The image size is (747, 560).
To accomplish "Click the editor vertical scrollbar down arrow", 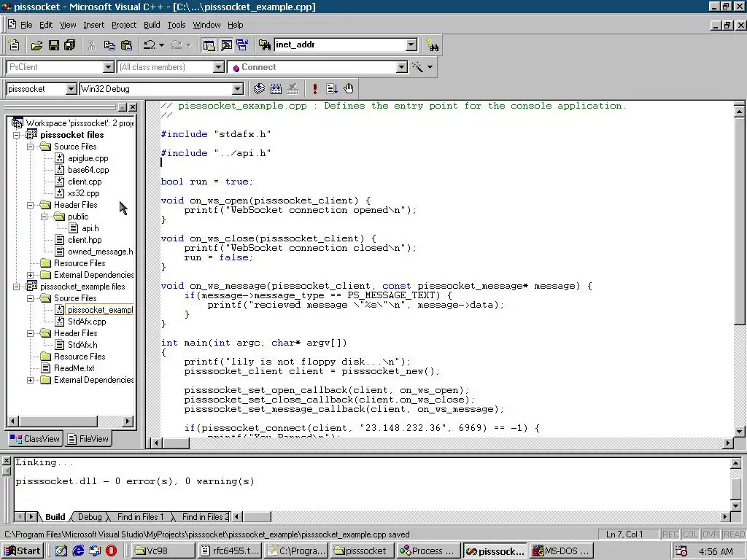I will [740, 432].
